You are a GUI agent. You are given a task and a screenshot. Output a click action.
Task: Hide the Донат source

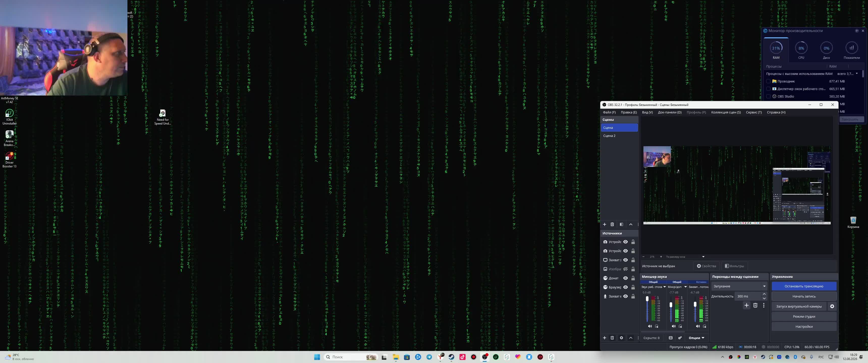tap(626, 278)
